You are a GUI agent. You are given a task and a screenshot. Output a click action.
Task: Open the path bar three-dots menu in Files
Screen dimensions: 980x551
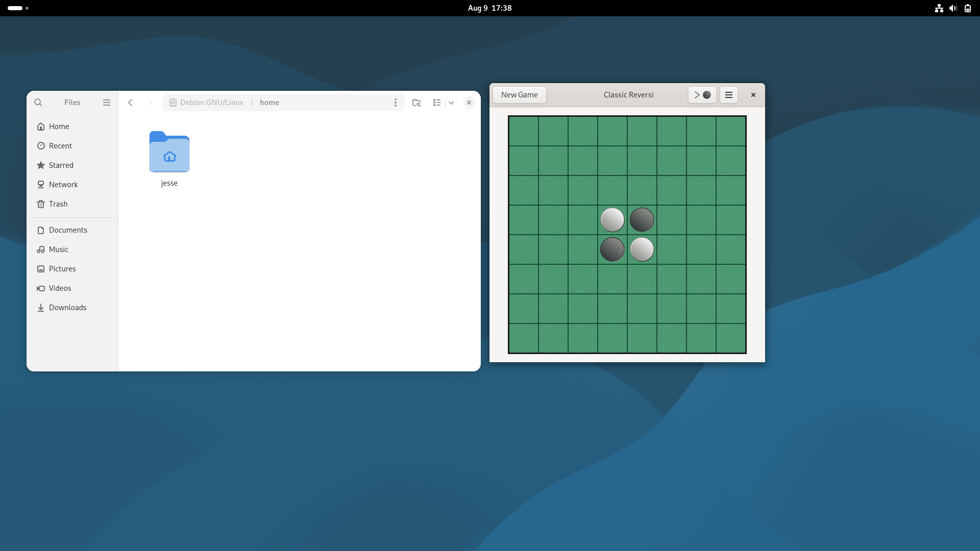[396, 103]
